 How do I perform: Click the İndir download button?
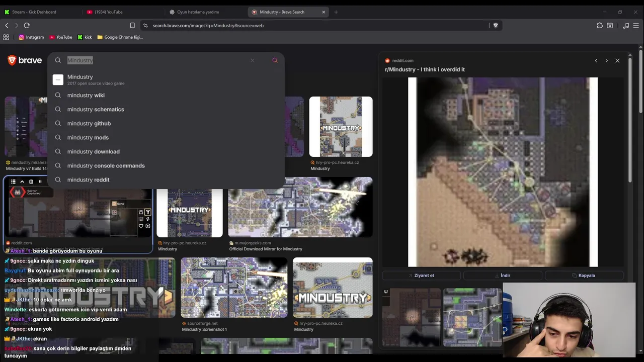click(x=503, y=276)
